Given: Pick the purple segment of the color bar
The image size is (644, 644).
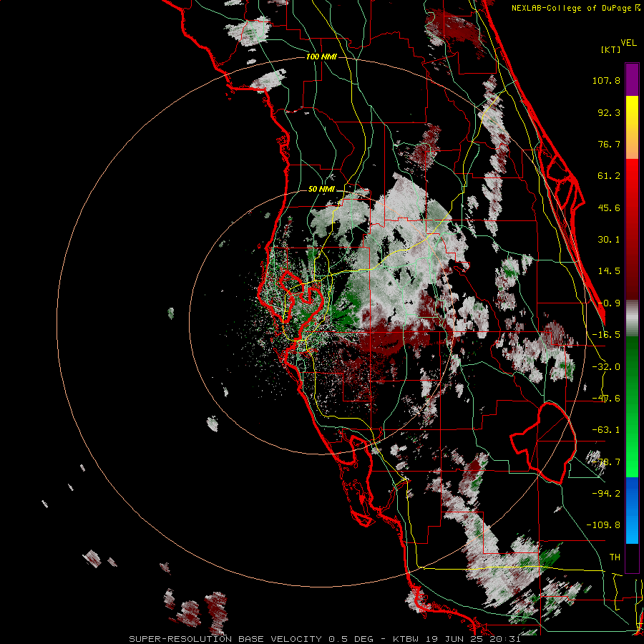Looking at the screenshot, I should point(632,79).
